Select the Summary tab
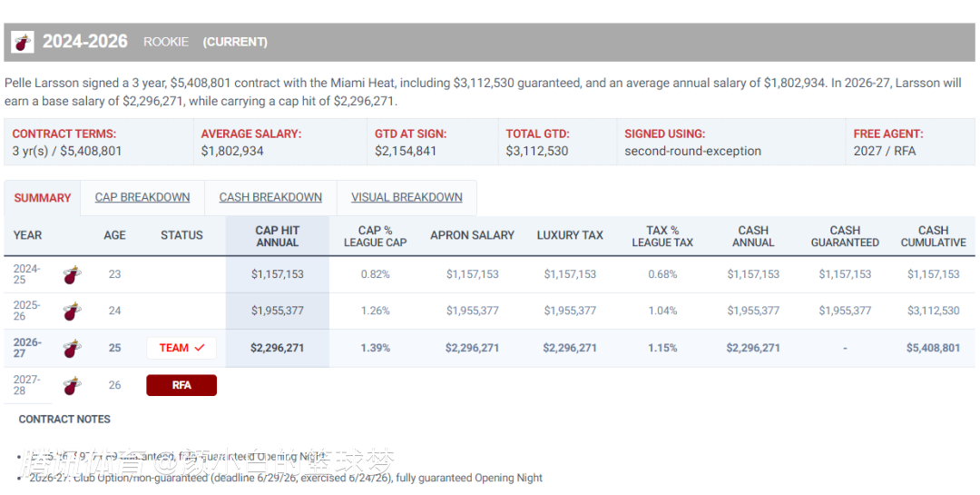This screenshot has width=980, height=495. (43, 198)
